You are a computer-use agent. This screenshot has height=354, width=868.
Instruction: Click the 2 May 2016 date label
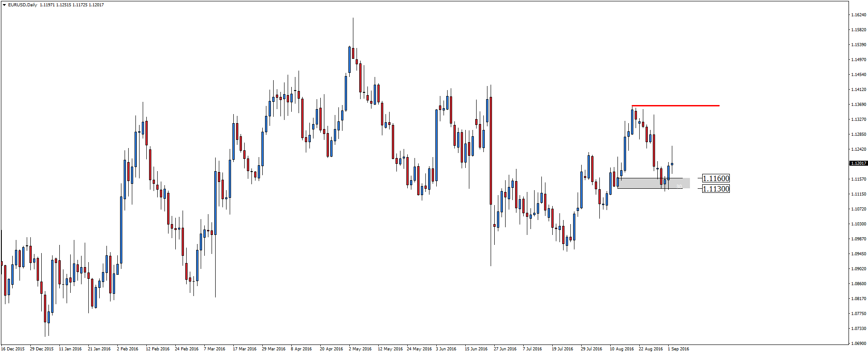(x=360, y=349)
